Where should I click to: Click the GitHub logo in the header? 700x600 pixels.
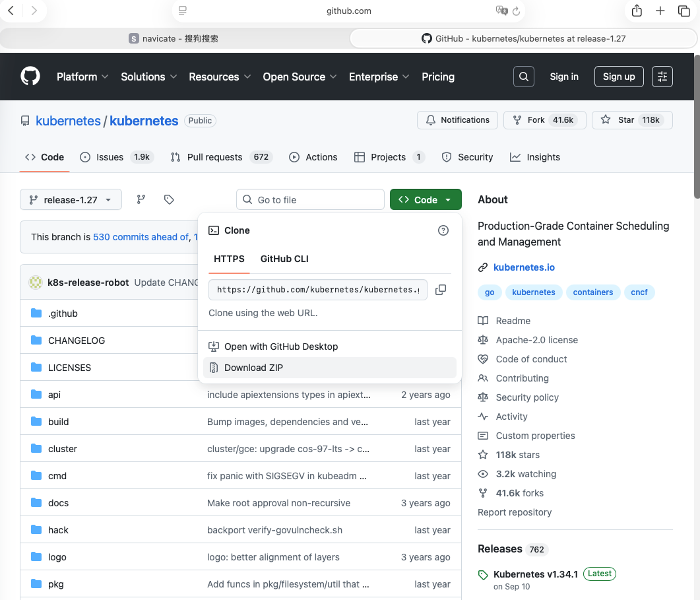[x=30, y=77]
